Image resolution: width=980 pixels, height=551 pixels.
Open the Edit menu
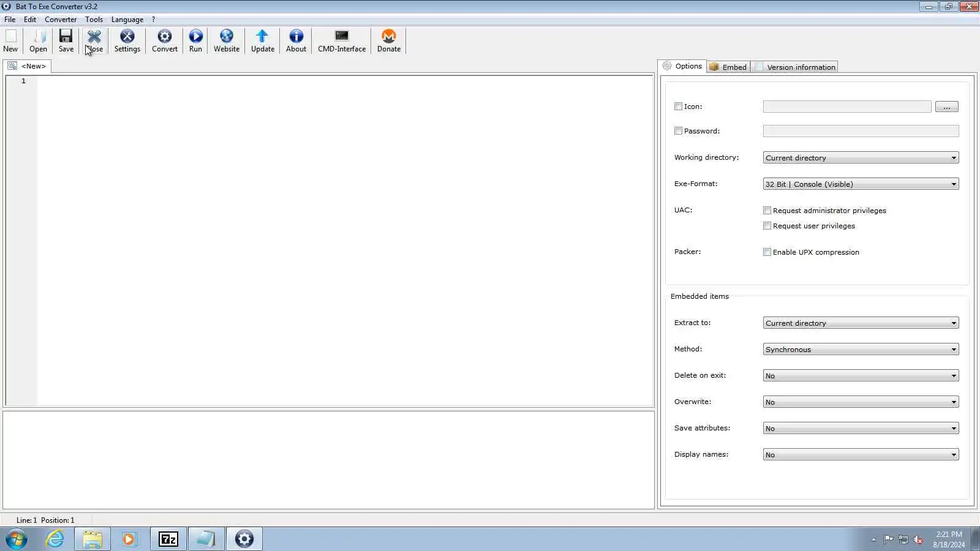coord(30,20)
